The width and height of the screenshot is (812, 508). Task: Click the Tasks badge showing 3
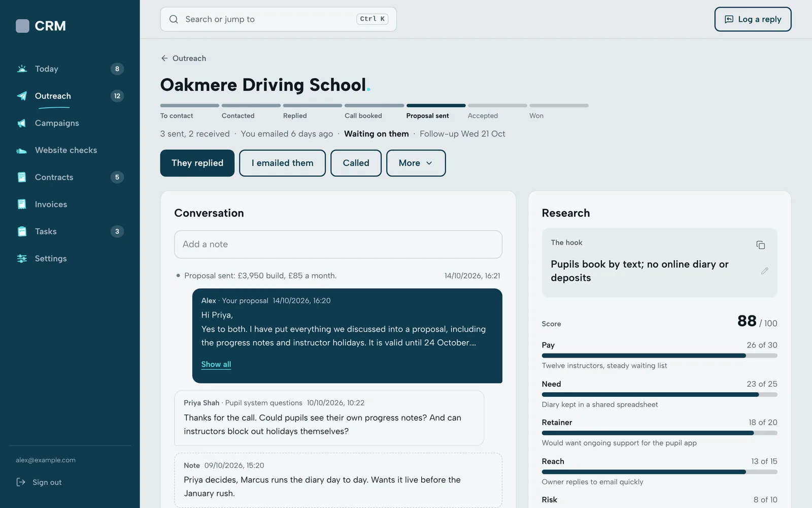click(x=117, y=231)
